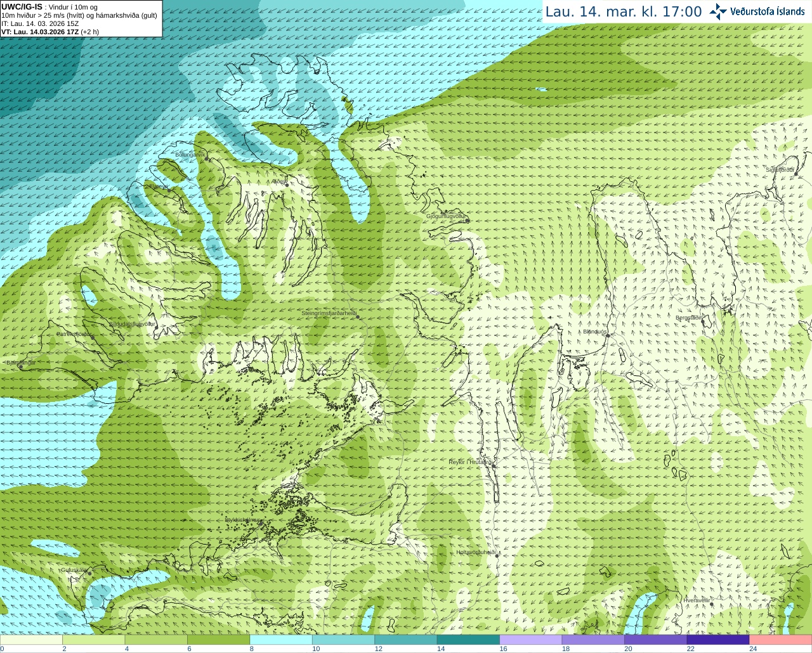Click the Bergstaðir station label
812x653 pixels.
click(x=689, y=318)
